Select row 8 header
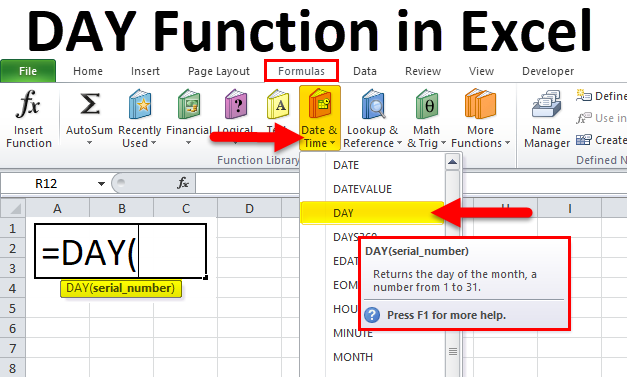This screenshot has height=377, width=627. 12,368
